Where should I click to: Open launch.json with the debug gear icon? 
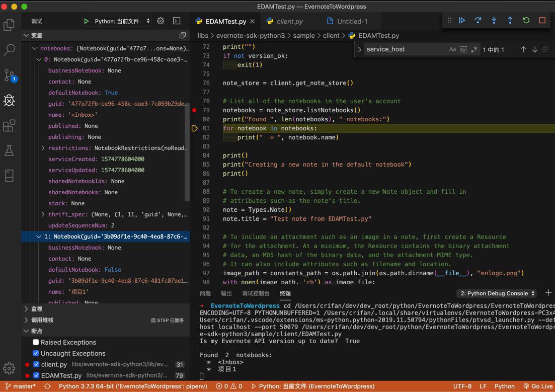coord(161,21)
